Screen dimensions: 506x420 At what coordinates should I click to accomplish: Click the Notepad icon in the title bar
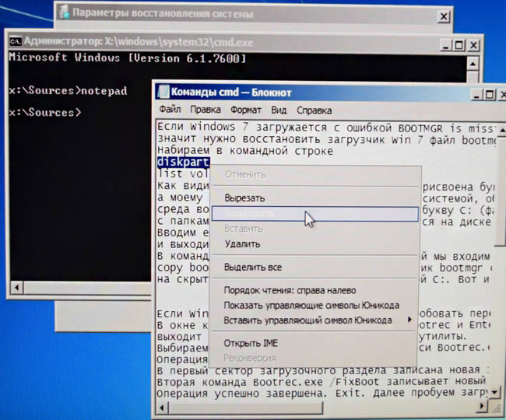[x=163, y=92]
